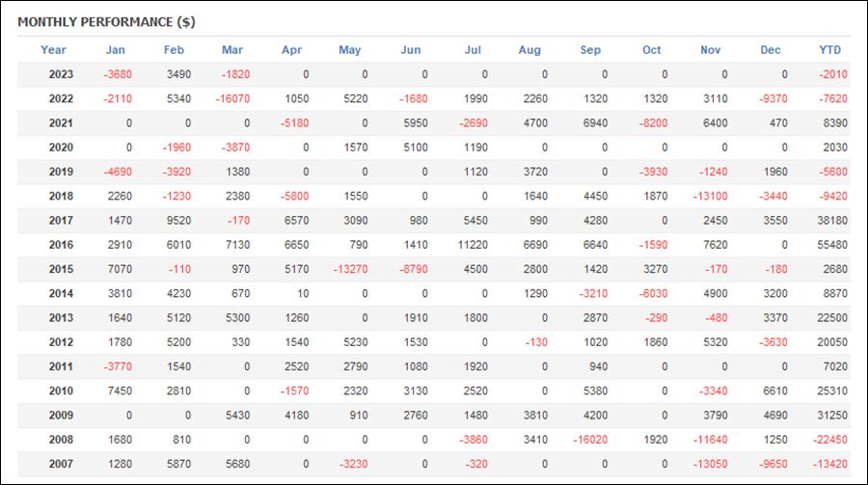
Task: Click the YTD column header
Action: pos(829,50)
